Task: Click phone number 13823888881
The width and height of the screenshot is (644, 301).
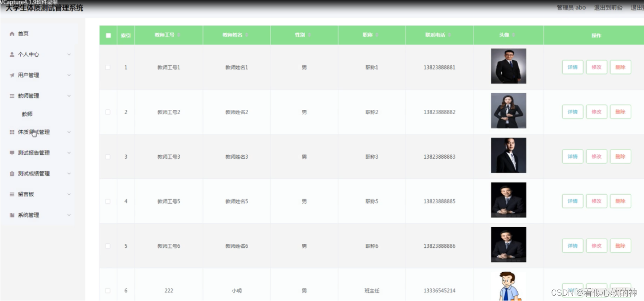Action: point(440,67)
